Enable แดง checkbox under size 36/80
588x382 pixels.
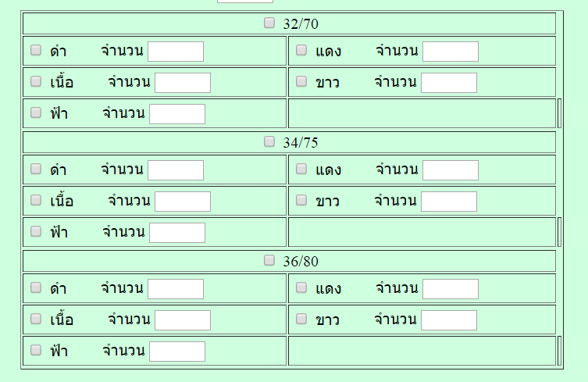[301, 287]
